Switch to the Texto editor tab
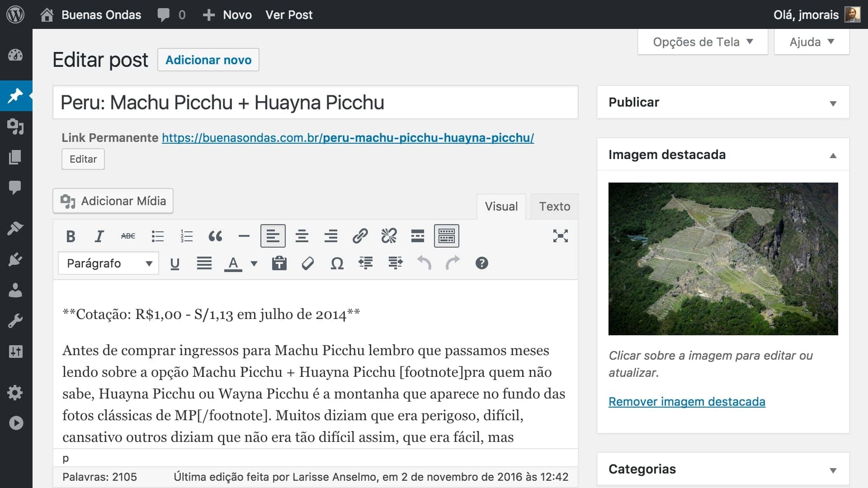Viewport: 868px width, 488px height. (x=554, y=206)
